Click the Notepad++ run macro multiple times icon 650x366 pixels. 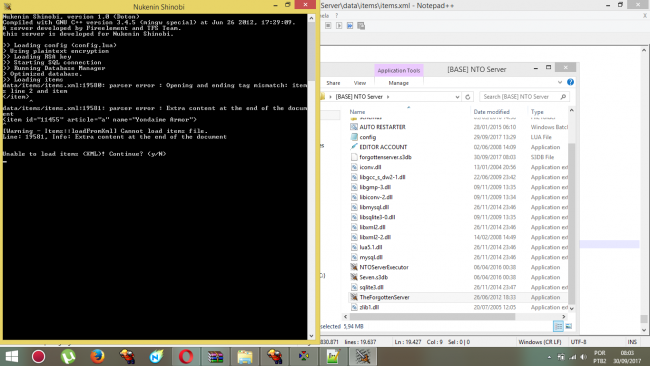[350, 26]
